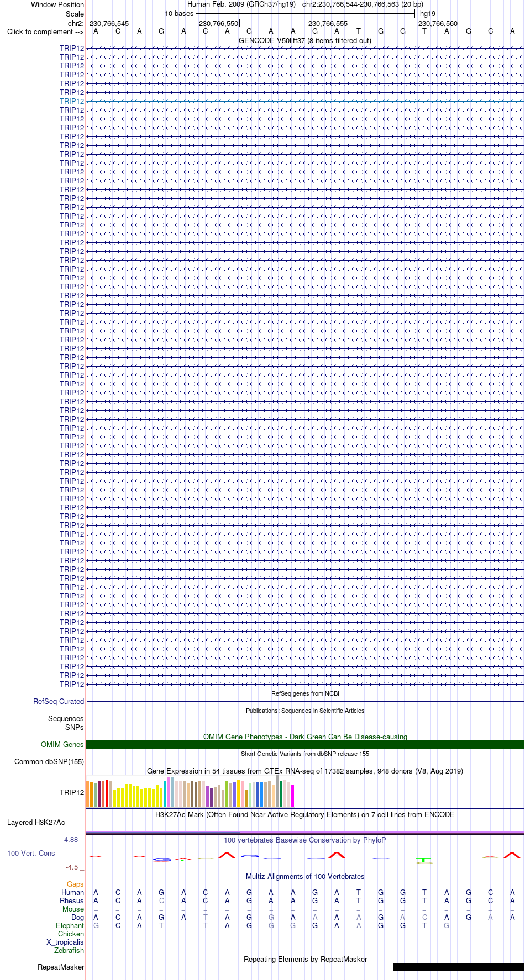Image resolution: width=525 pixels, height=980 pixels.
Task: Click the Short Genetic Variants dbSNP title
Action: click(x=305, y=754)
